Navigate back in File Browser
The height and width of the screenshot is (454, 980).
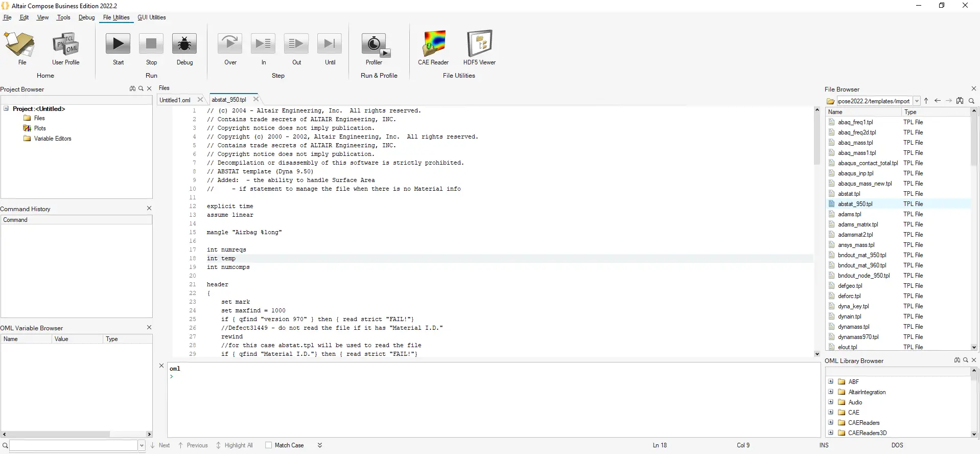point(938,101)
